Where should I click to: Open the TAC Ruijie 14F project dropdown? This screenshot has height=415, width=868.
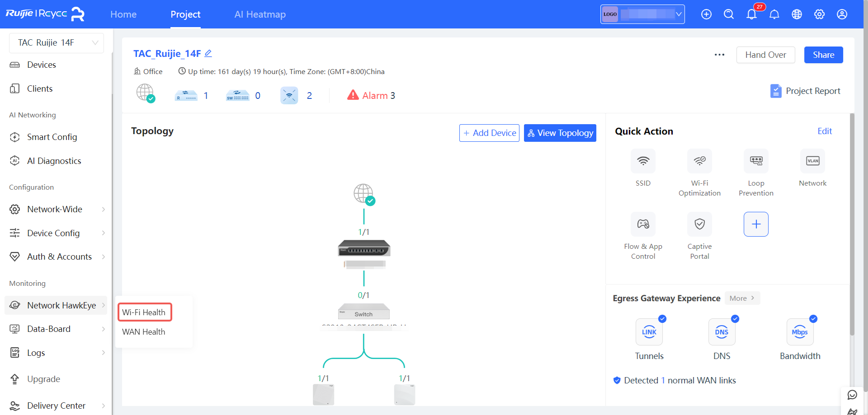click(57, 43)
